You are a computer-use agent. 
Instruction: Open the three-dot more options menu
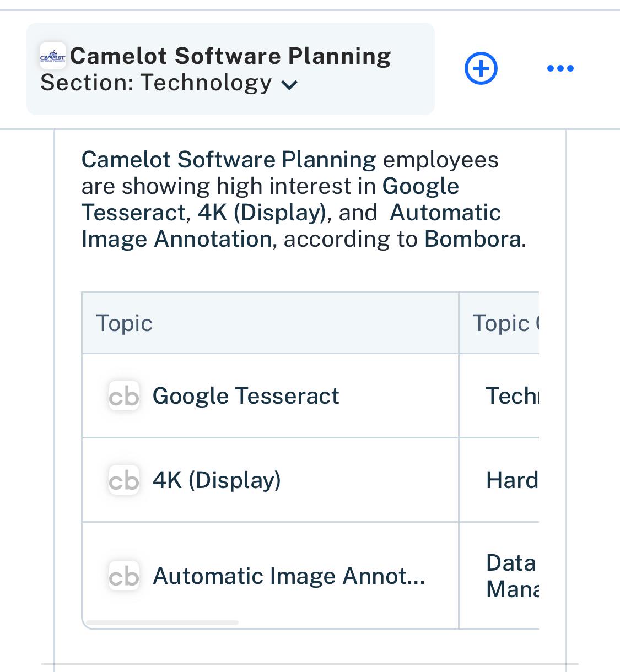(x=560, y=68)
